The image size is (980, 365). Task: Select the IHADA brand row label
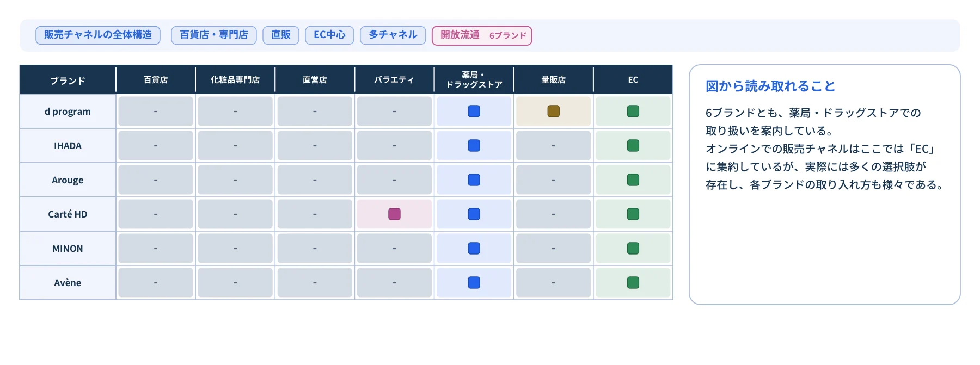[x=68, y=146]
